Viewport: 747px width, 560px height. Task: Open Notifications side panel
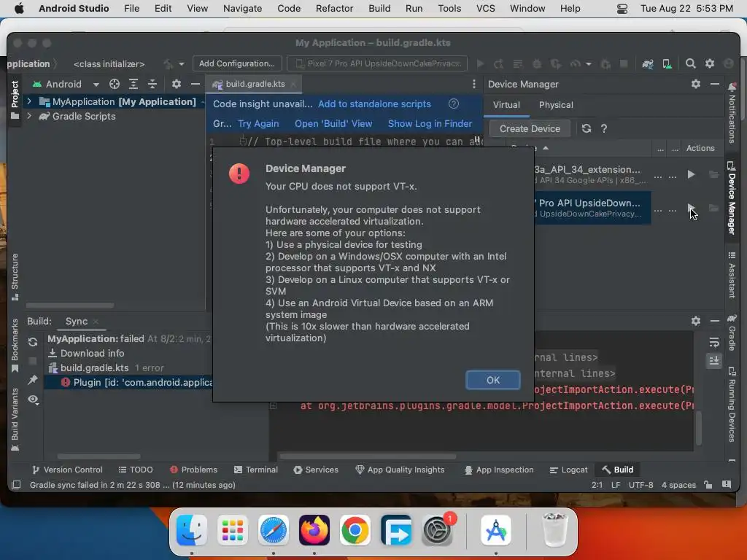732,113
